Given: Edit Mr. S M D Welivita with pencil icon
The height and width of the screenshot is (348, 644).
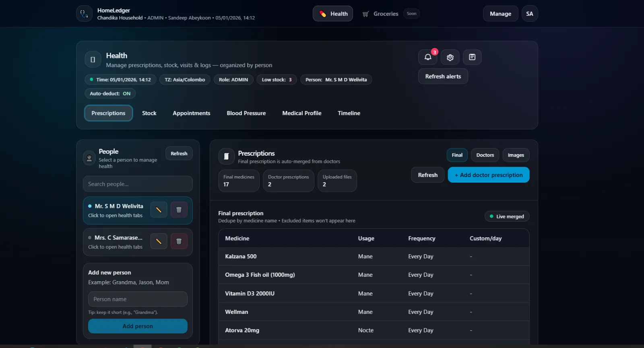Looking at the screenshot, I should [x=159, y=210].
